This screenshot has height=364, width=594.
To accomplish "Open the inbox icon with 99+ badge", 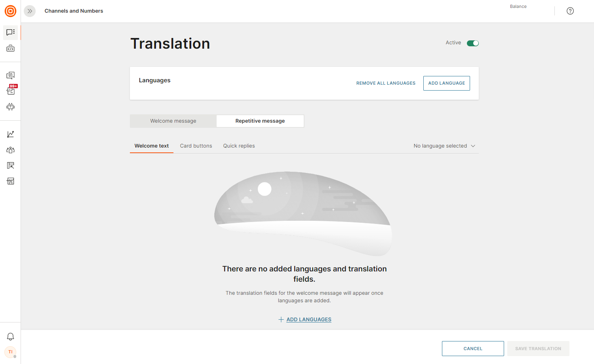I will 11,91.
